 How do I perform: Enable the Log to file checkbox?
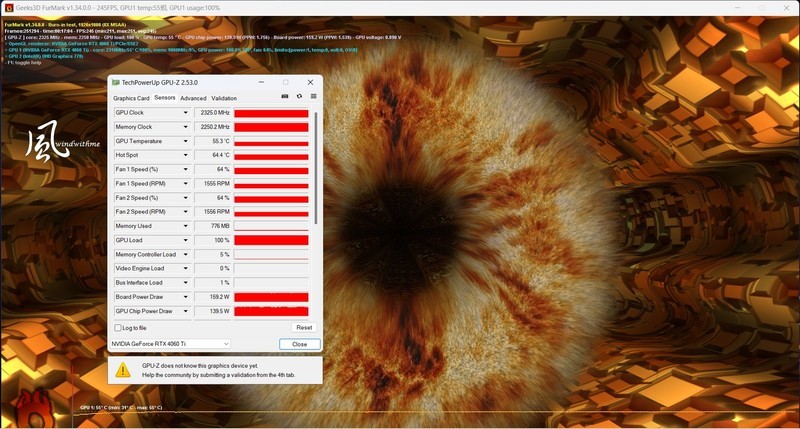point(118,327)
